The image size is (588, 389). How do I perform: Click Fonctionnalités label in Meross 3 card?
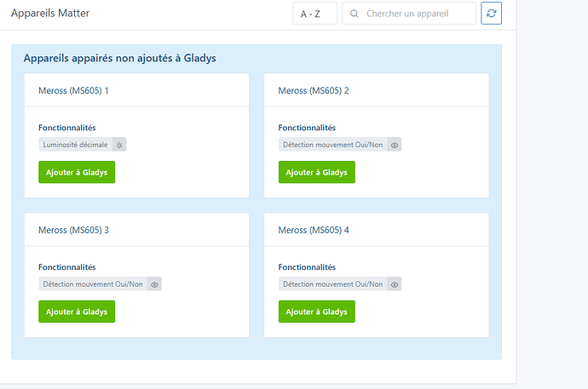pos(67,267)
